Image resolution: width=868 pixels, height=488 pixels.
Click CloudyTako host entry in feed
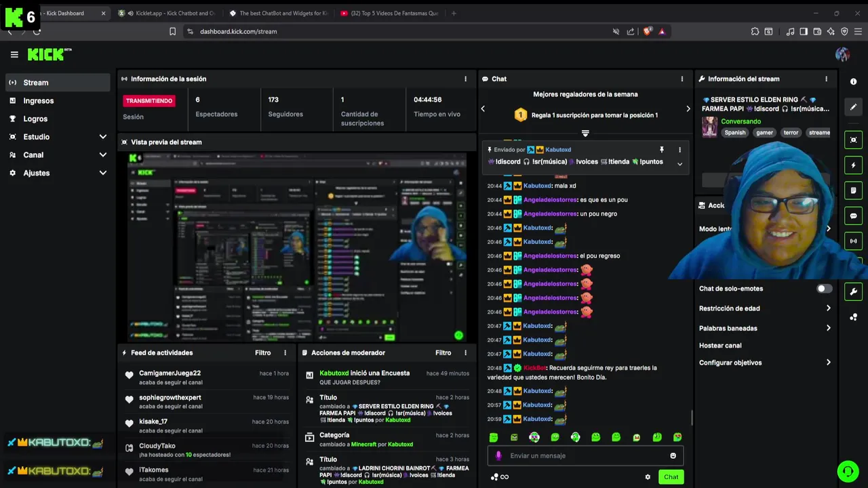coord(207,450)
